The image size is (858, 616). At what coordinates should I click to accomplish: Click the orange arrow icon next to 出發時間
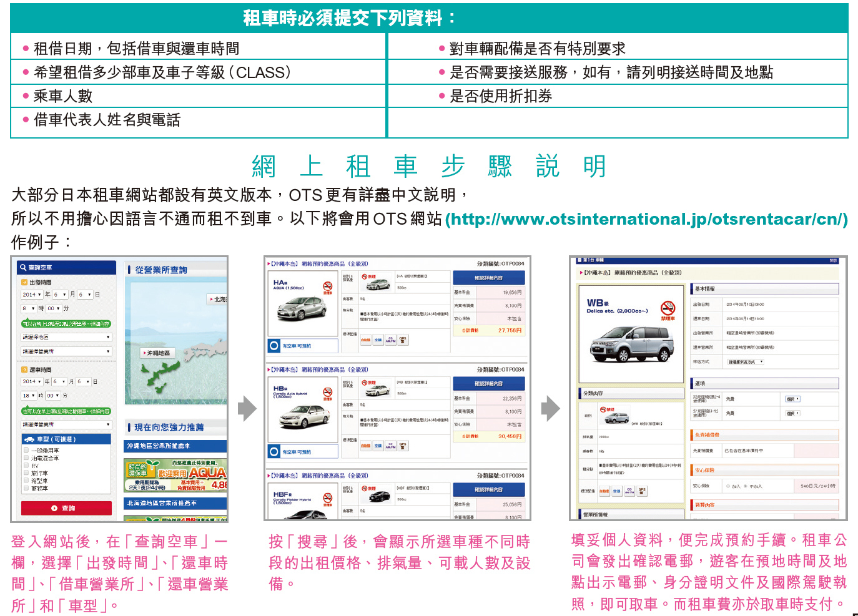[24, 283]
